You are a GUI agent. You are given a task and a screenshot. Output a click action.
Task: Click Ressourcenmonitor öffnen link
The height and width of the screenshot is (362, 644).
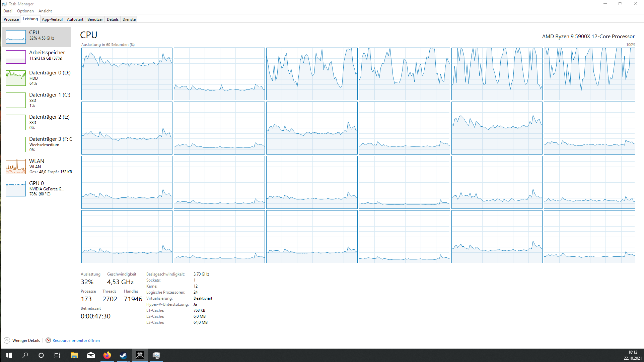pos(76,341)
